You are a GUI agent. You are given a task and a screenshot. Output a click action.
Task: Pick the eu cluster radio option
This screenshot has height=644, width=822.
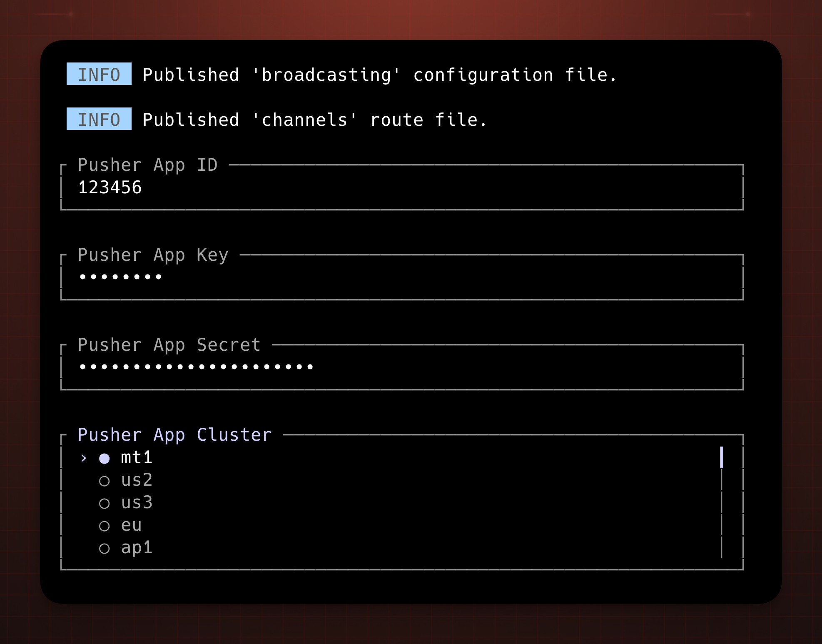104,526
